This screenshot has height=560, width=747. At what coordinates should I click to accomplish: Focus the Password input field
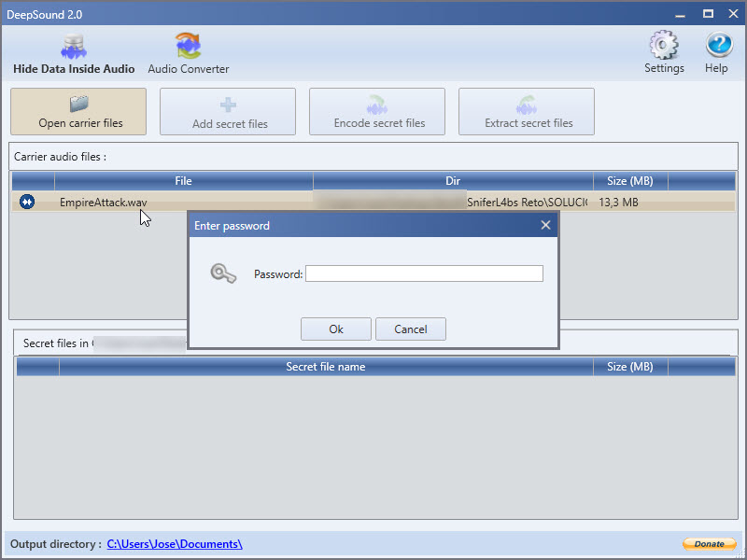click(424, 273)
